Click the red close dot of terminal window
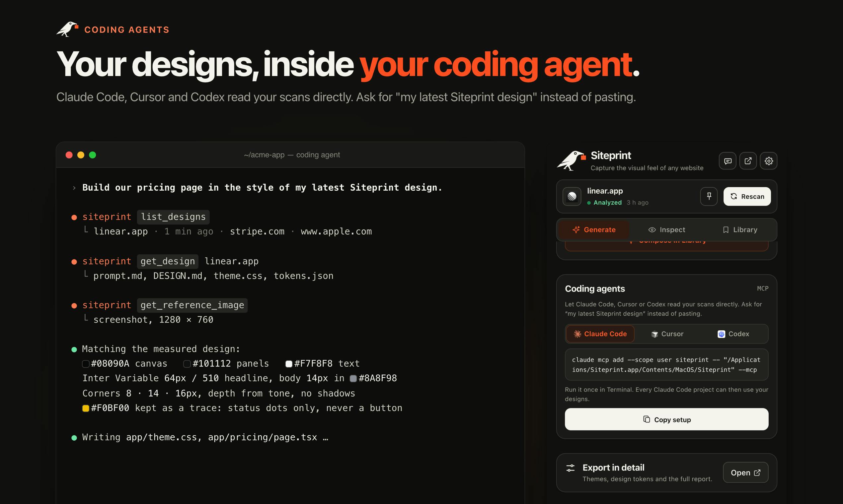Viewport: 843px width, 504px height. 69,155
